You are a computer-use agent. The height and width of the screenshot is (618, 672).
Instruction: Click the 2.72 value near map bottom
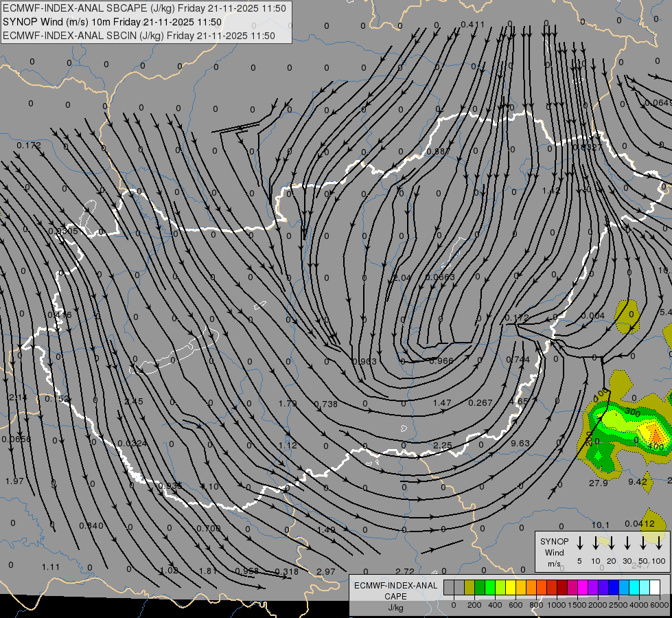[x=405, y=572]
